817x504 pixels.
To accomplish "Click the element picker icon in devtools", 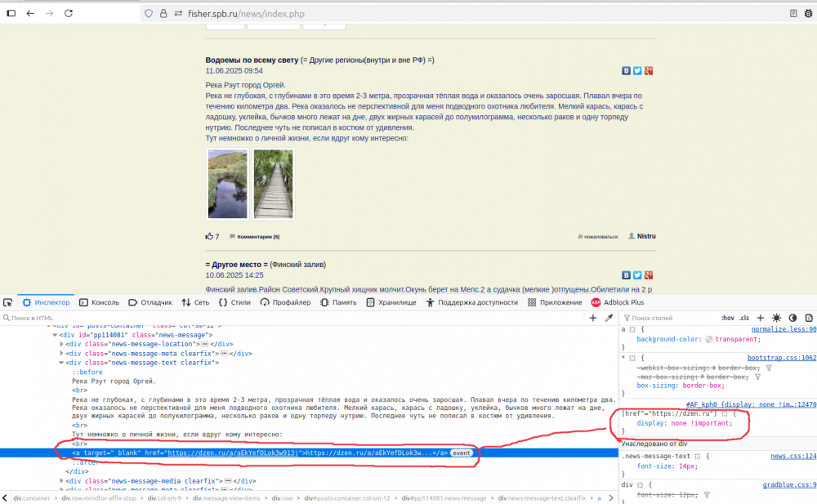I will point(8,302).
